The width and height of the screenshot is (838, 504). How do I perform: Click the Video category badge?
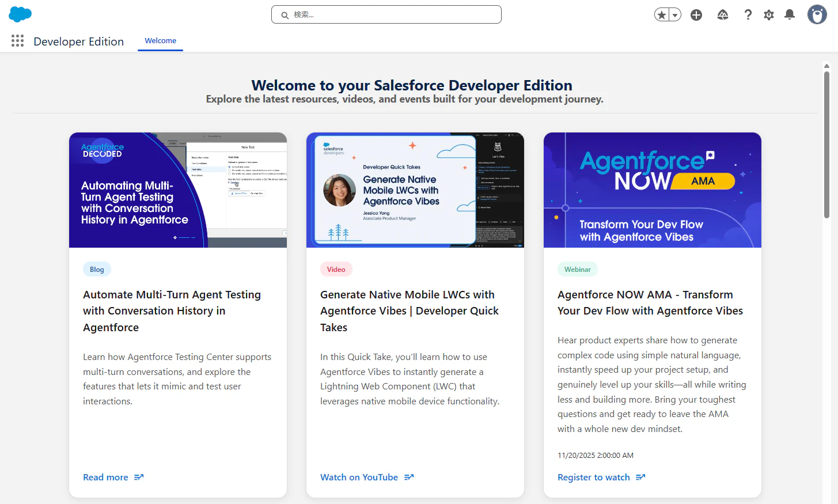pos(336,270)
